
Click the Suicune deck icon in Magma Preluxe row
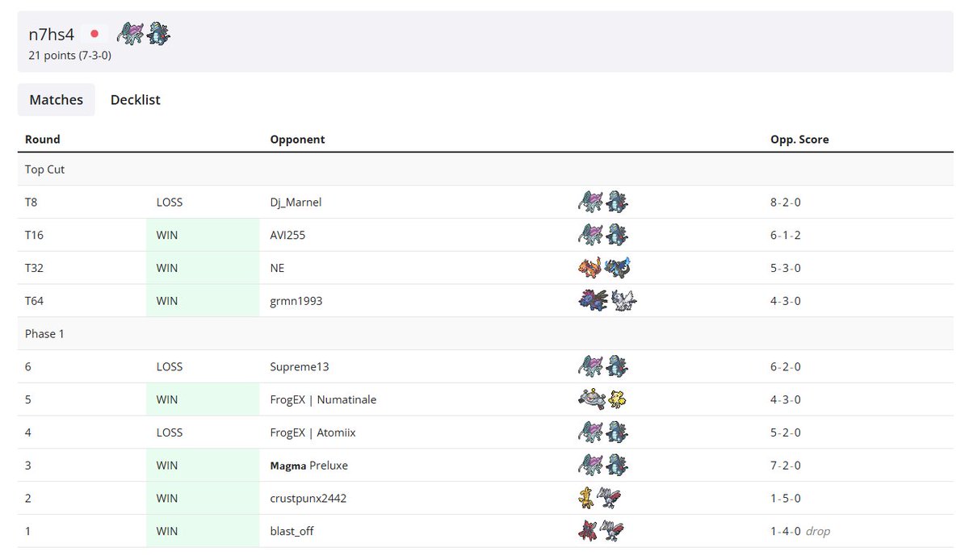coord(591,466)
